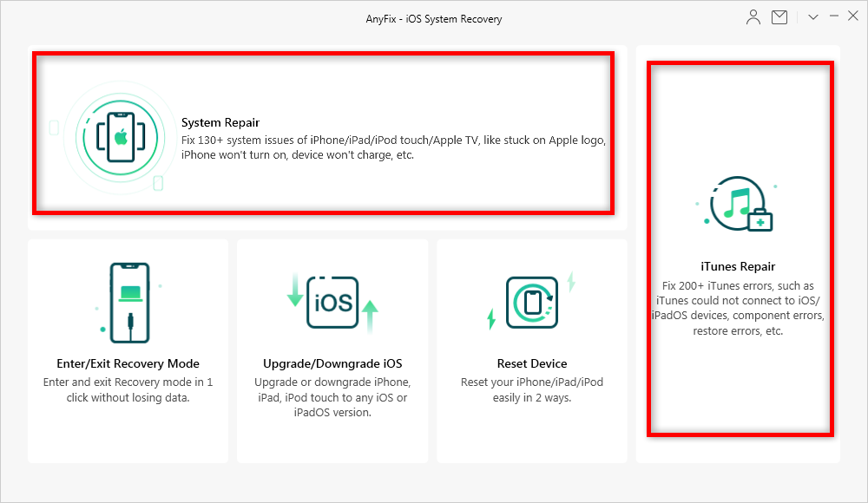Open Reset Device option
868x503 pixels.
click(532, 363)
